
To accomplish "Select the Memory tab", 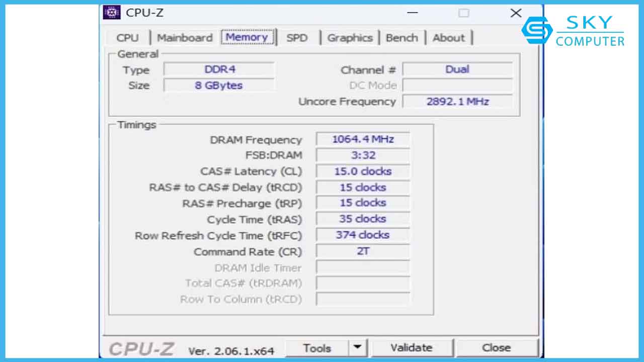I will 247,37.
